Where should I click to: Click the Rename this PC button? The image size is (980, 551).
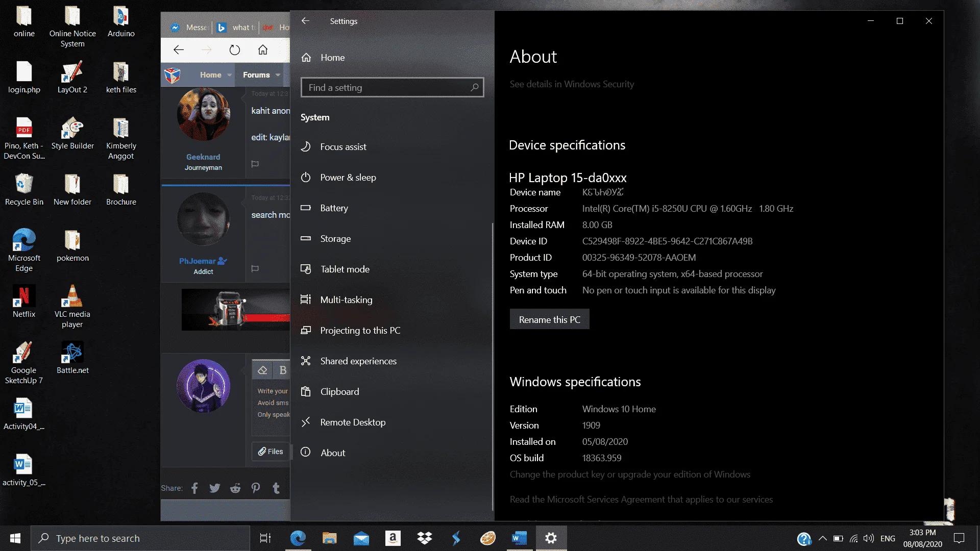pos(549,319)
